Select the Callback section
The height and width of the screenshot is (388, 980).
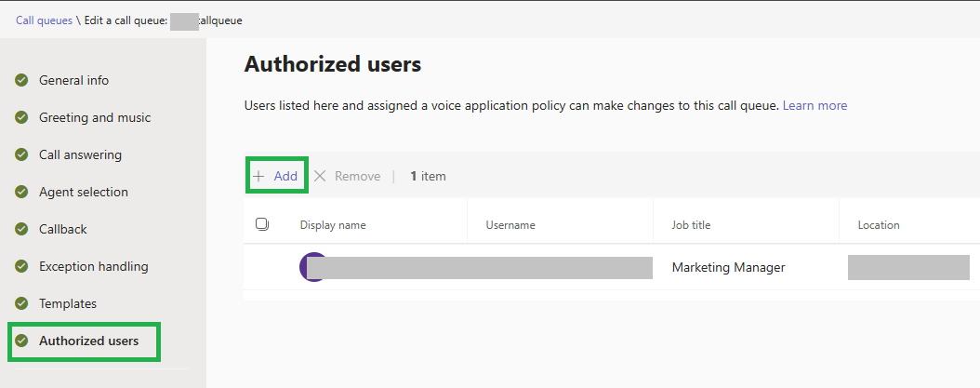63,229
